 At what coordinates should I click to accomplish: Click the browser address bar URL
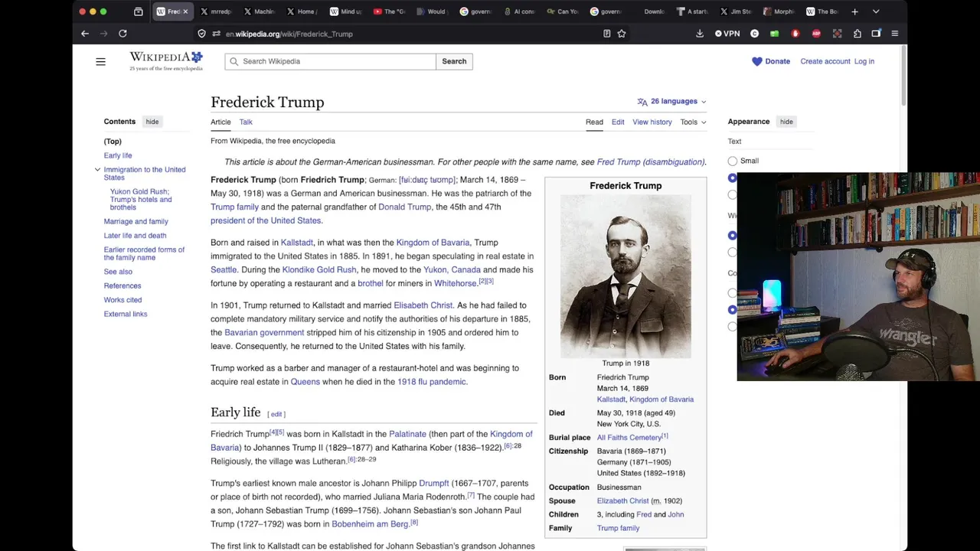(289, 34)
